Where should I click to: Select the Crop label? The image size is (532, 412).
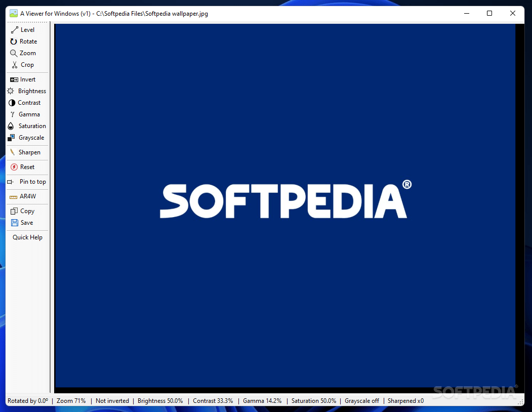pyautogui.click(x=27, y=64)
